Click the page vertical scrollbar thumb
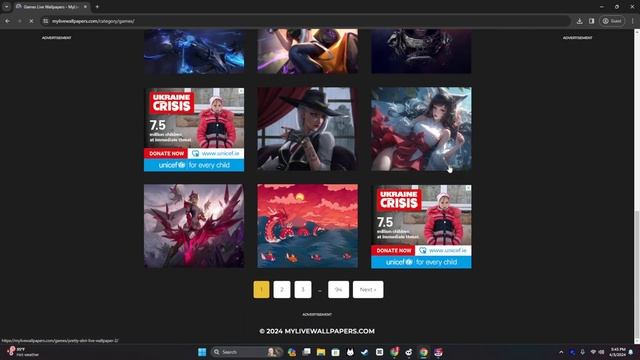This screenshot has width=640, height=360. pos(637,273)
